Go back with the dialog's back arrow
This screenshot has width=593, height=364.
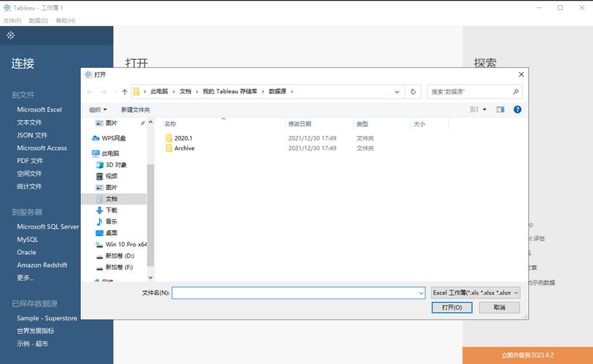pyautogui.click(x=90, y=92)
